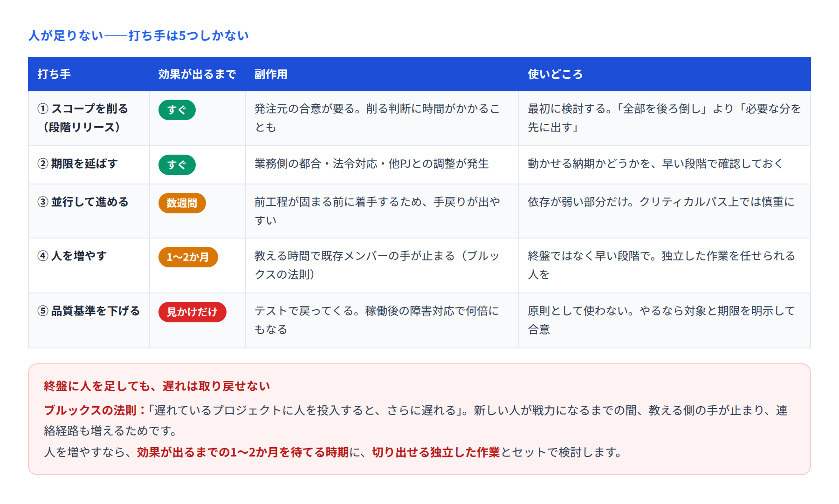Select the ⑤ 品質基準を下げる cell
The height and width of the screenshot is (504, 839).
pyautogui.click(x=89, y=320)
